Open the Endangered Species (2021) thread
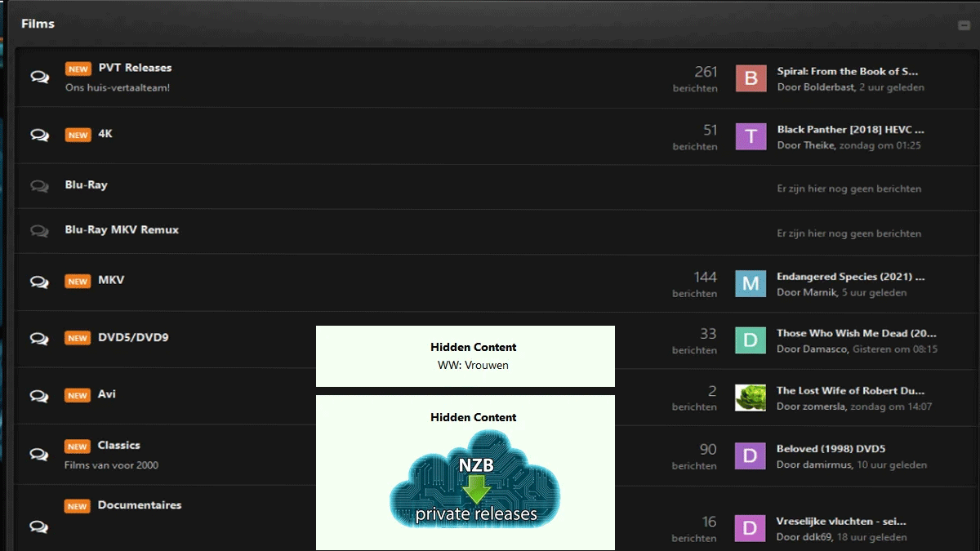 [850, 277]
